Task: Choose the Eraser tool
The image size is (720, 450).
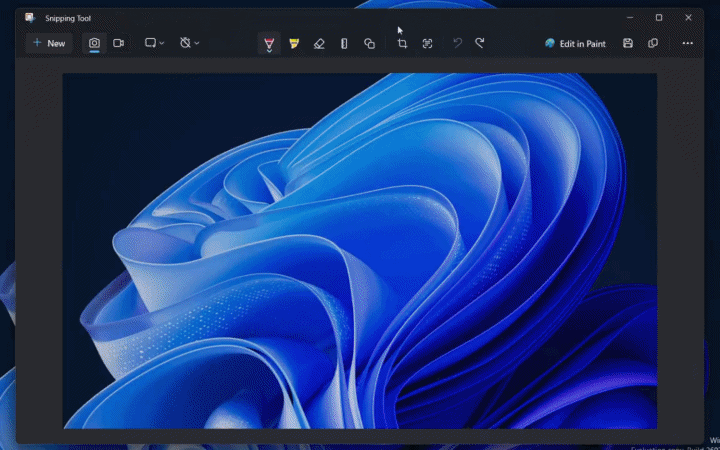Action: [319, 43]
